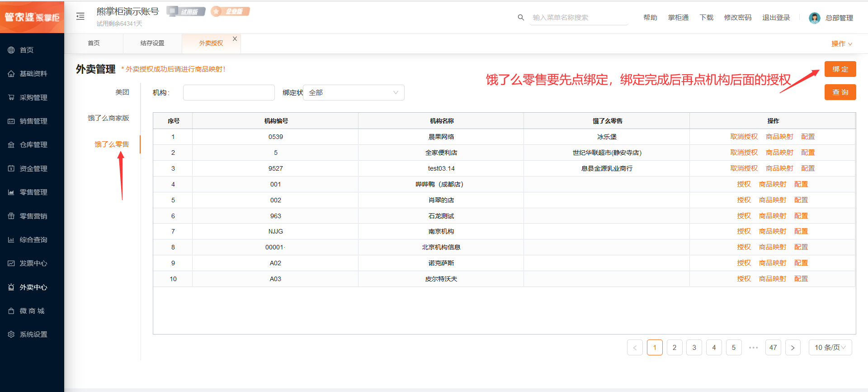
Task: Click the 综合查询 bar chart icon
Action: point(11,239)
